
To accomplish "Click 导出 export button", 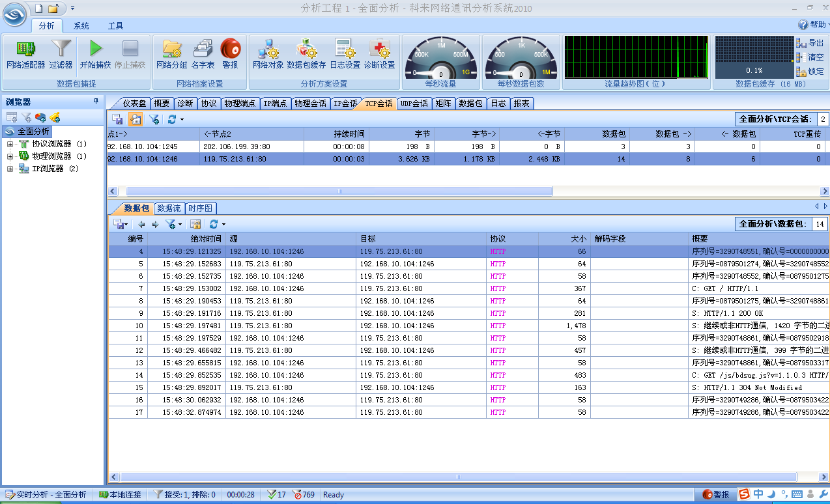I will click(810, 43).
